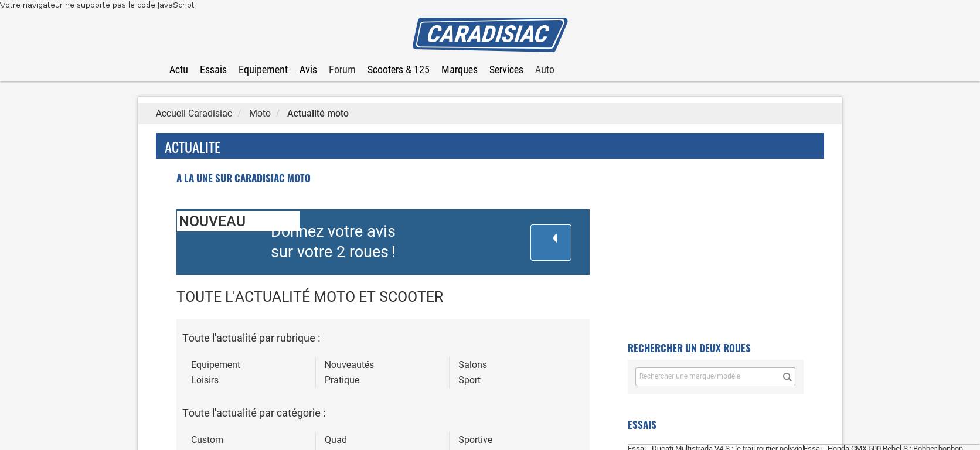
Task: Switch to the Auto section
Action: pyautogui.click(x=544, y=70)
